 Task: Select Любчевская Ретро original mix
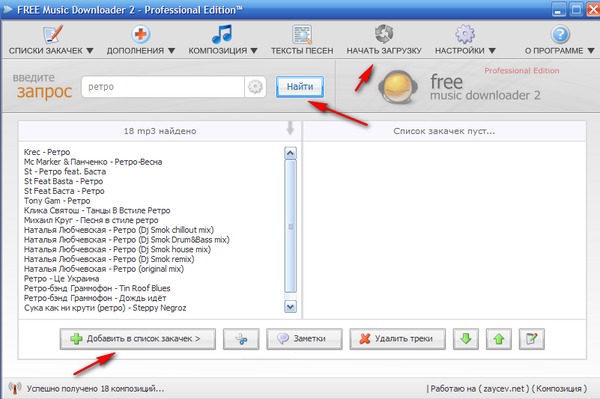104,269
